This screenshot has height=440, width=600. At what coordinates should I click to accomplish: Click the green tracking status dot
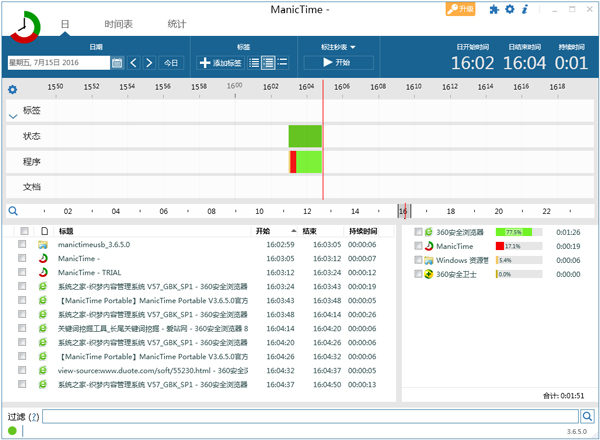12,431
